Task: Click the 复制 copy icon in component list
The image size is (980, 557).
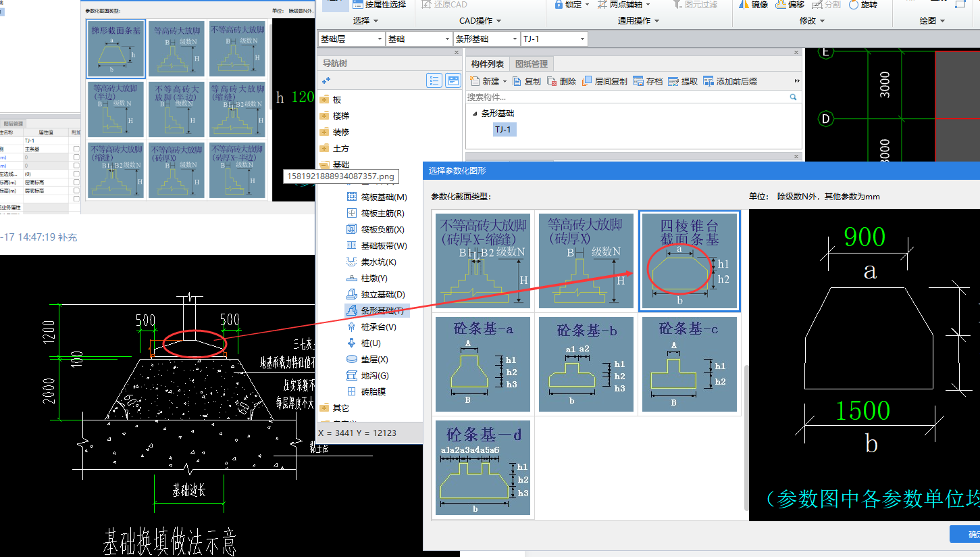Action: pyautogui.click(x=517, y=81)
